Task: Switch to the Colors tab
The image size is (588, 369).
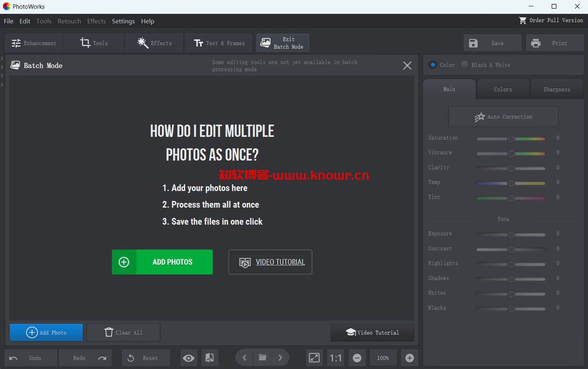Action: click(x=503, y=89)
